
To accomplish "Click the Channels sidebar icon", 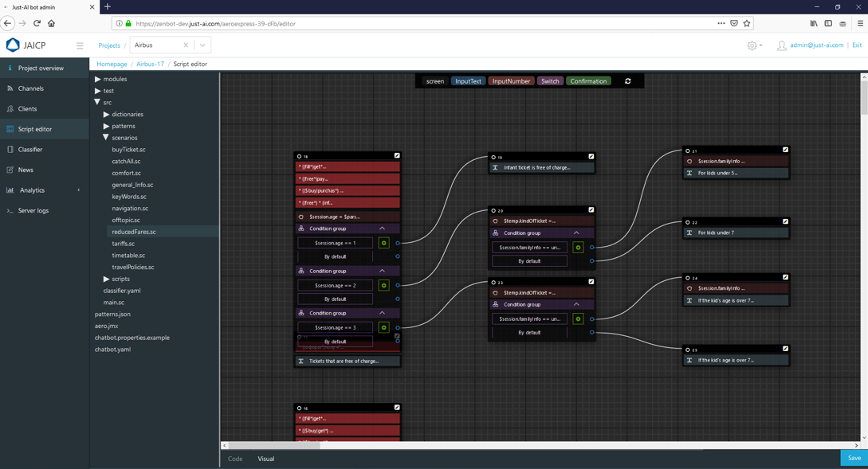I will click(10, 88).
